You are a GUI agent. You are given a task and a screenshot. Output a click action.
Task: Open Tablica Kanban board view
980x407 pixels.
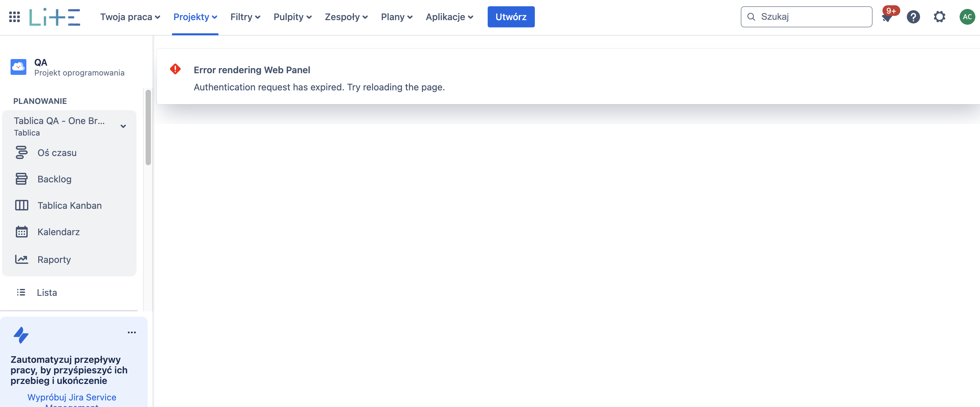pyautogui.click(x=69, y=205)
